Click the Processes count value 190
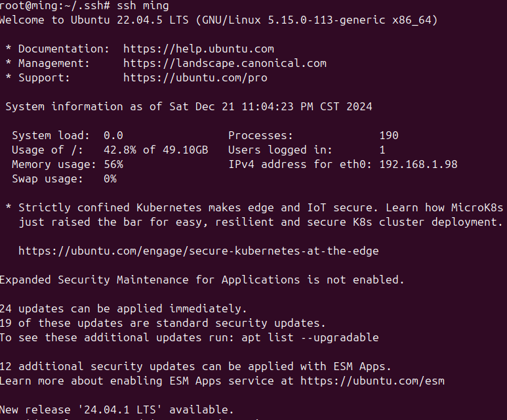The image size is (507, 420). [x=388, y=135]
